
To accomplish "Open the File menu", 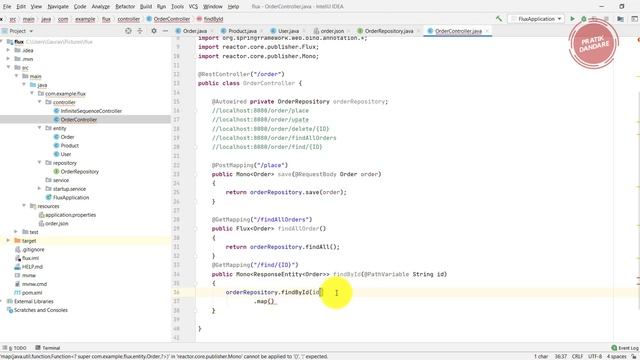I will coord(7,7).
